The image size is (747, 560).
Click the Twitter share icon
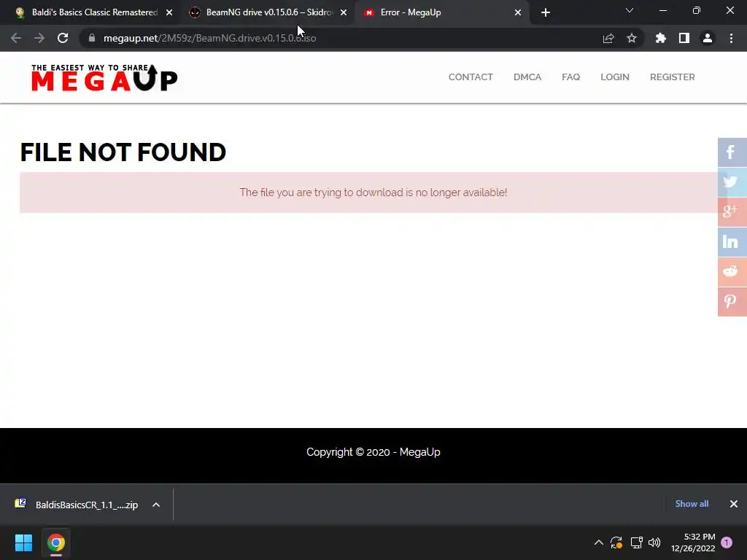pyautogui.click(x=732, y=182)
